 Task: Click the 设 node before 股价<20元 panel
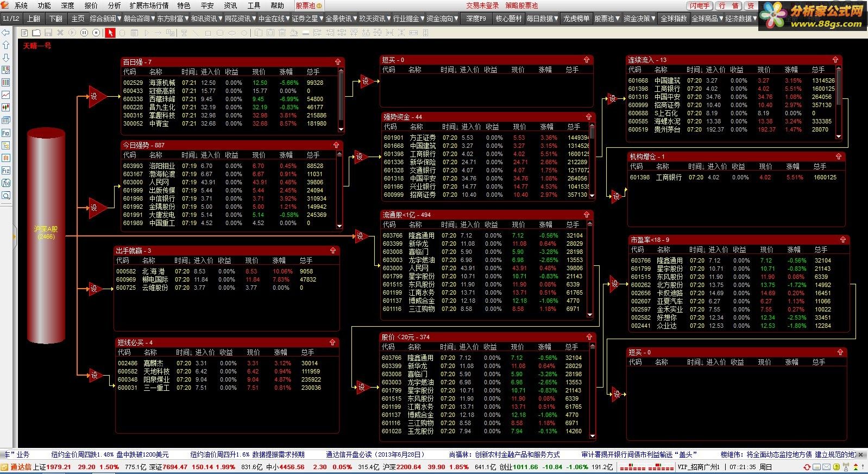point(362,387)
